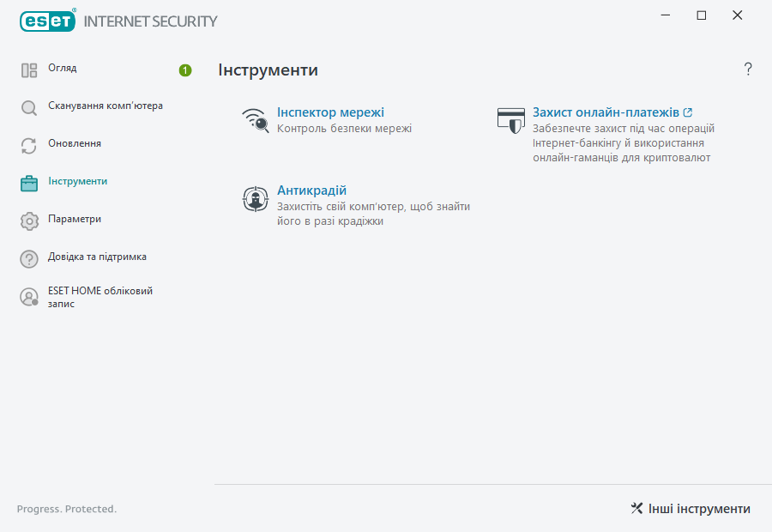The image size is (772, 532).
Task: Open the Сканування комп'ютера menu item
Action: (x=106, y=106)
